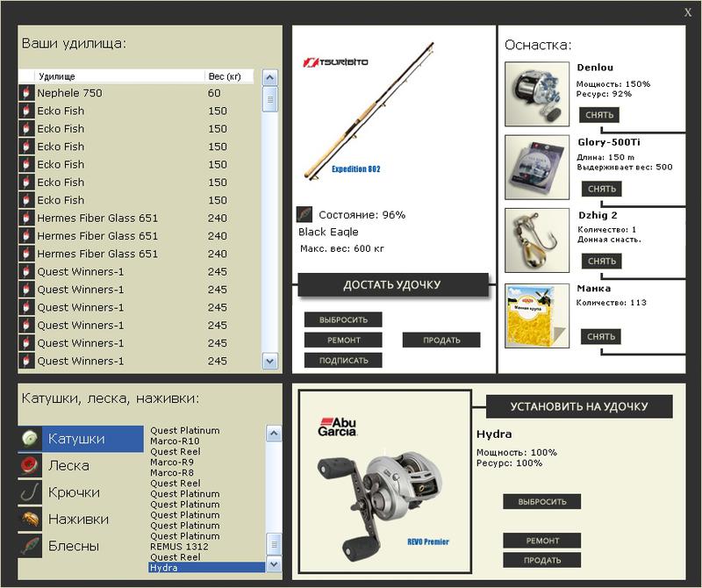702x588 pixels.
Task: Click the Glory-500Ti line thumbnail
Action: pyautogui.click(x=537, y=168)
